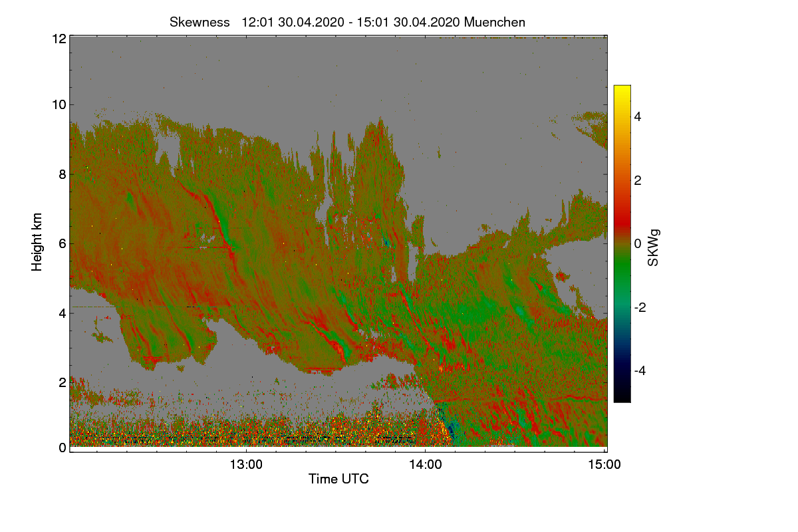Click the height tick label 8

tap(62, 174)
